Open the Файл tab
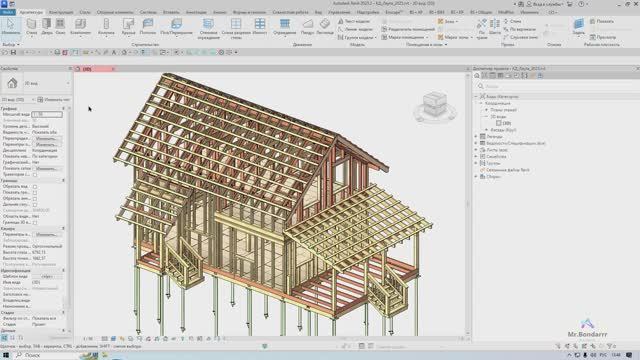Screen dimensions: 640x360 coord(7,12)
